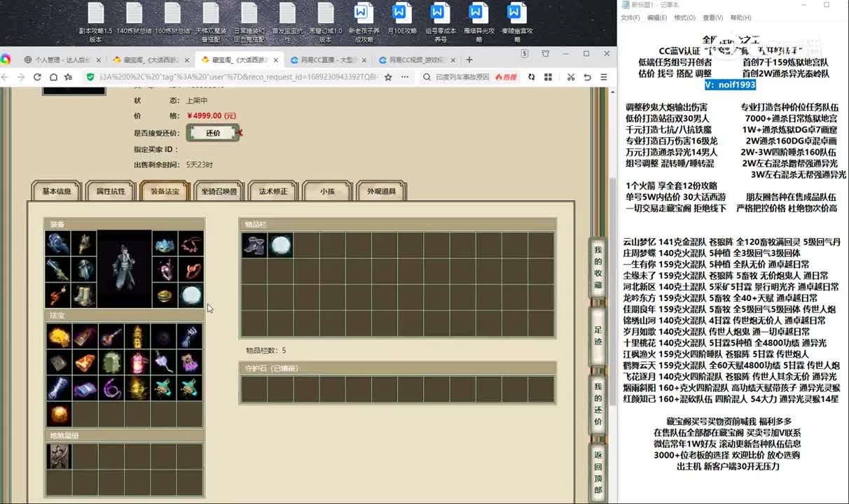This screenshot has width=849, height=504.
Task: Open Notepad 文件(F) menu
Action: [630, 17]
